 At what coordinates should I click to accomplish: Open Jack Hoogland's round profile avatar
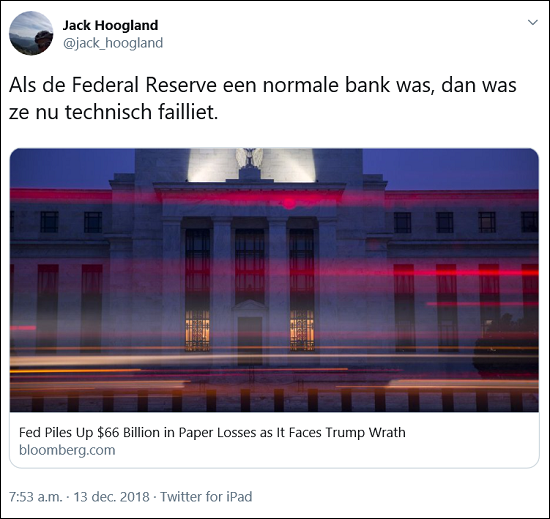point(31,33)
